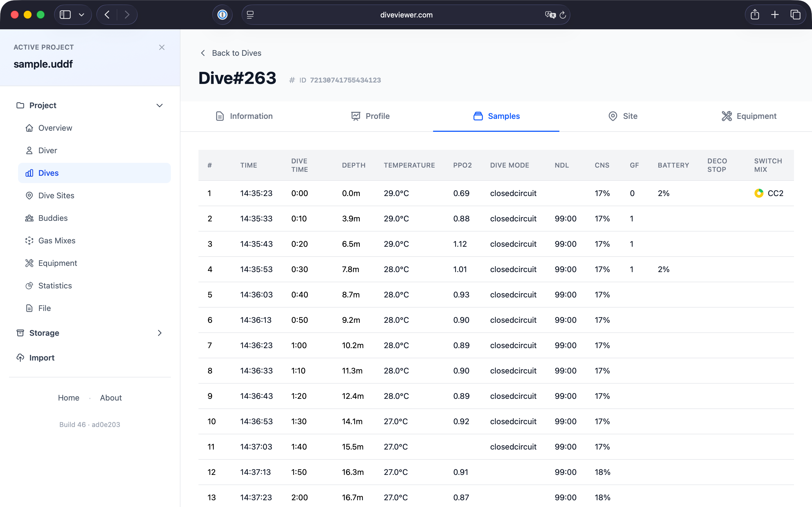Click the translate icon in address bar
Viewport: 812px width, 507px height.
550,15
